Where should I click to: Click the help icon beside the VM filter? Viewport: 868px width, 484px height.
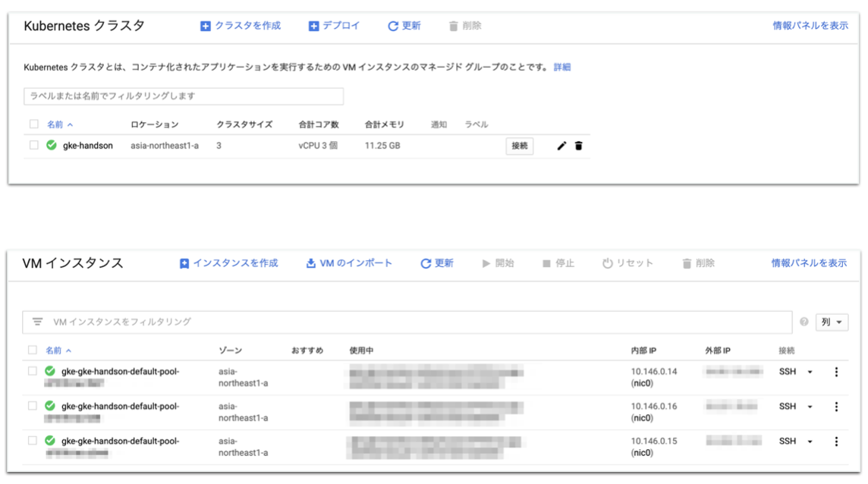coord(804,322)
